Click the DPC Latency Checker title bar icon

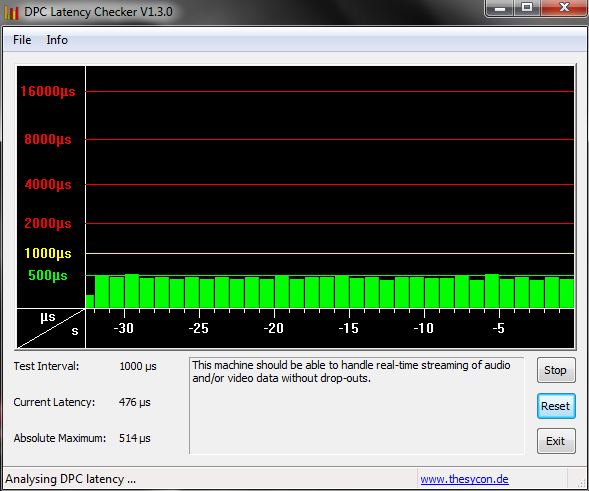11,12
